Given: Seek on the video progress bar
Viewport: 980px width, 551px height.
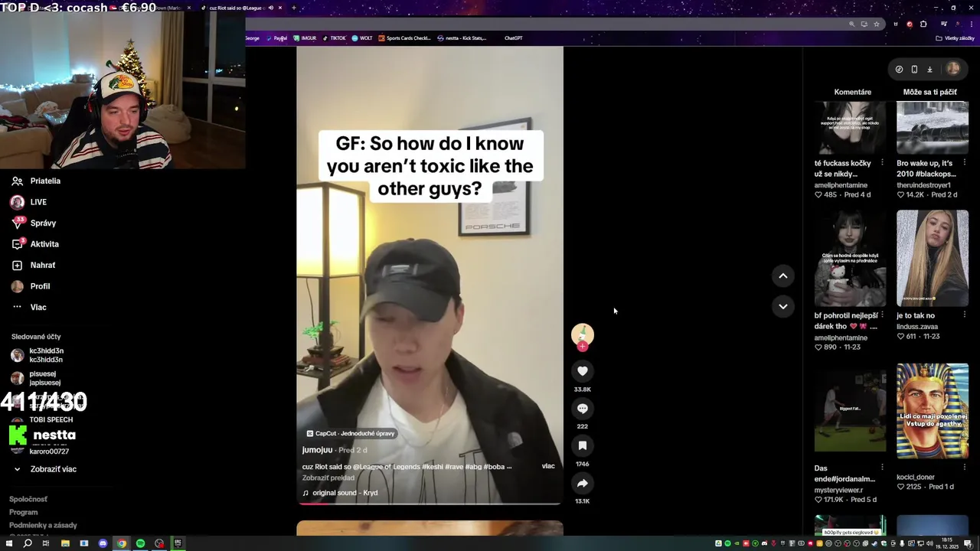Looking at the screenshot, I should (430, 504).
